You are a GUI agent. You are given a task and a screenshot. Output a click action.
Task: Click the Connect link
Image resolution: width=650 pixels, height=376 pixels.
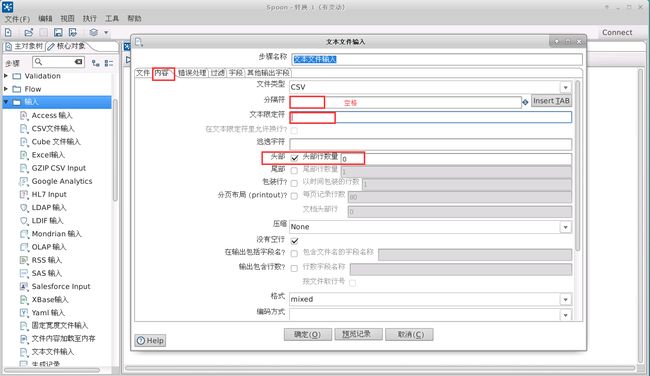pos(617,32)
